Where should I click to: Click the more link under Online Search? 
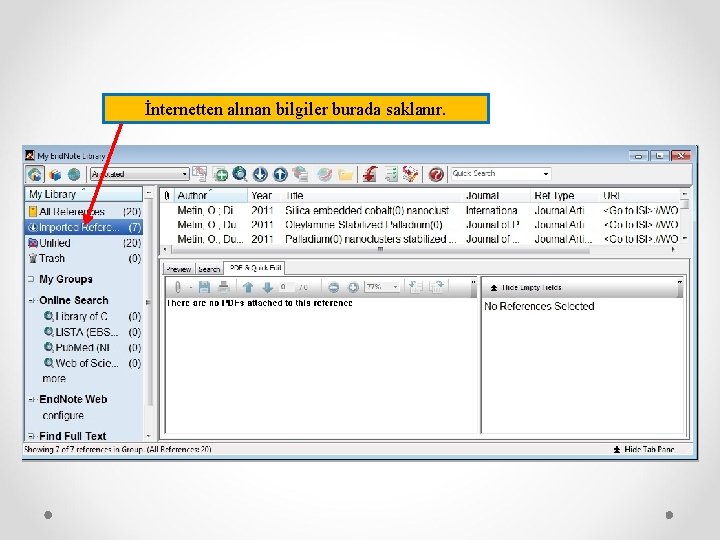tap(54, 379)
